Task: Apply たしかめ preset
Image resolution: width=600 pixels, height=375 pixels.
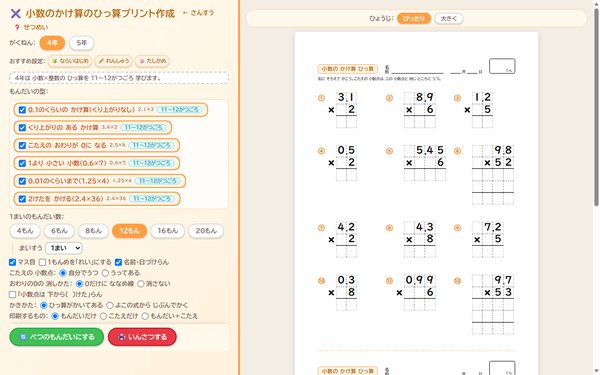Action: (152, 61)
